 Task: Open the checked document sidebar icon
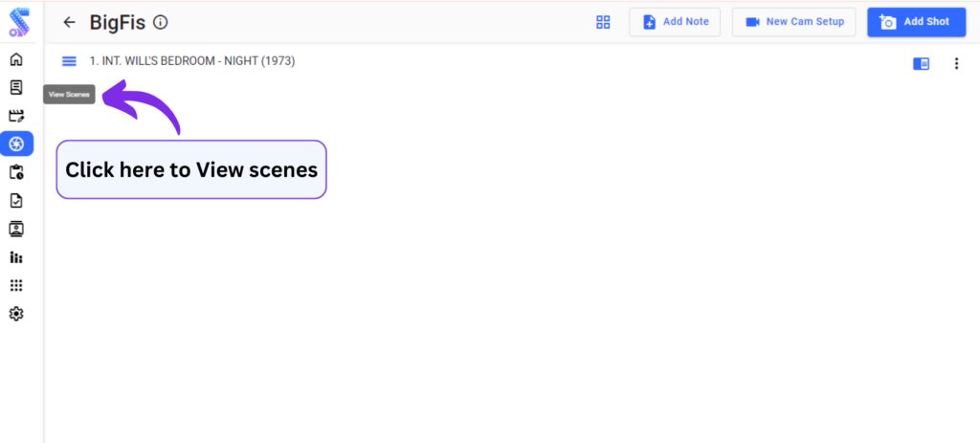[16, 201]
